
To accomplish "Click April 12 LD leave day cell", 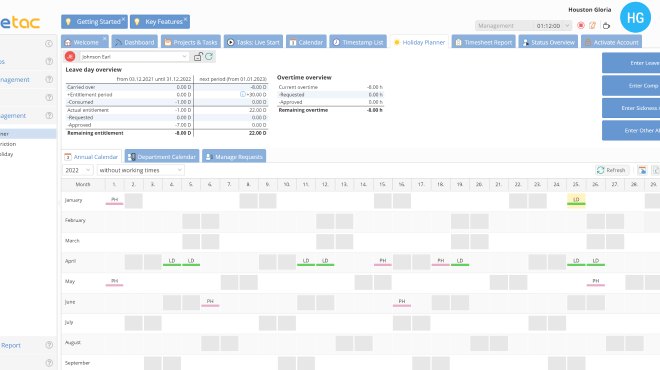I will click(325, 261).
